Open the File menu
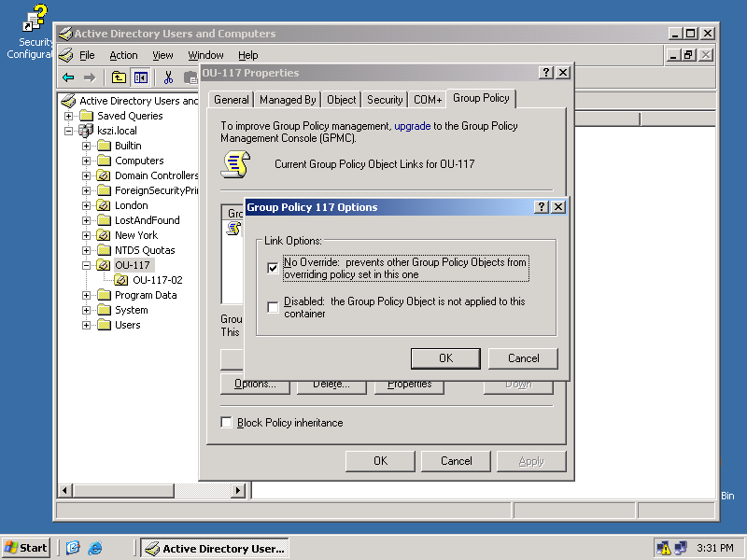 87,55
